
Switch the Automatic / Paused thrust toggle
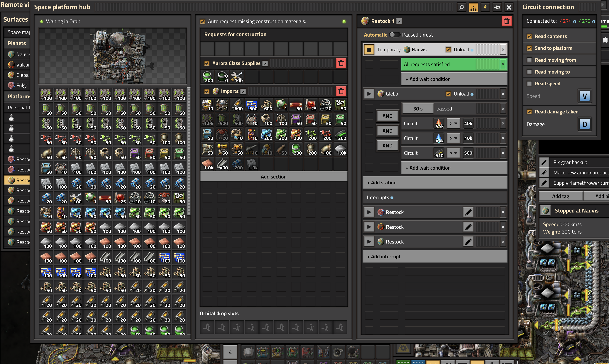394,35
